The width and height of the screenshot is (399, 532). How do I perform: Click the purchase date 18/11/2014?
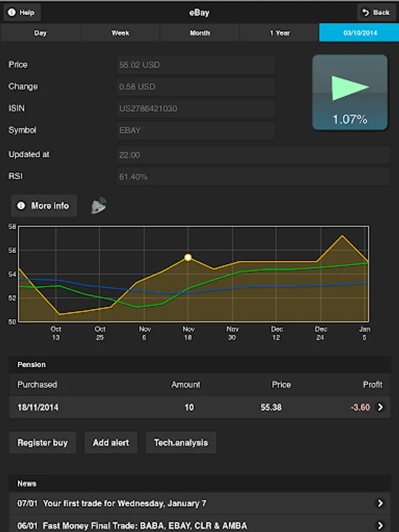click(x=38, y=407)
